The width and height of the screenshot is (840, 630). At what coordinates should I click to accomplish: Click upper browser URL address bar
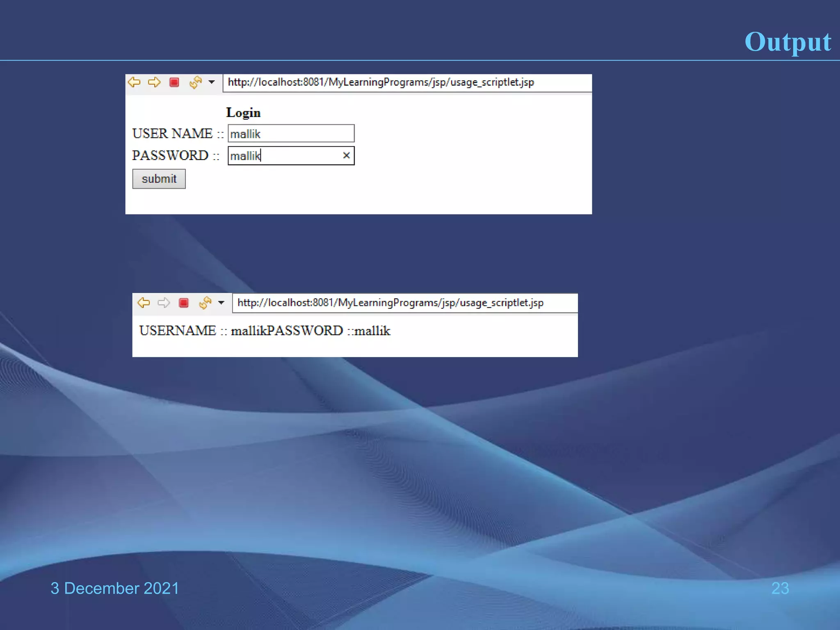coord(406,82)
